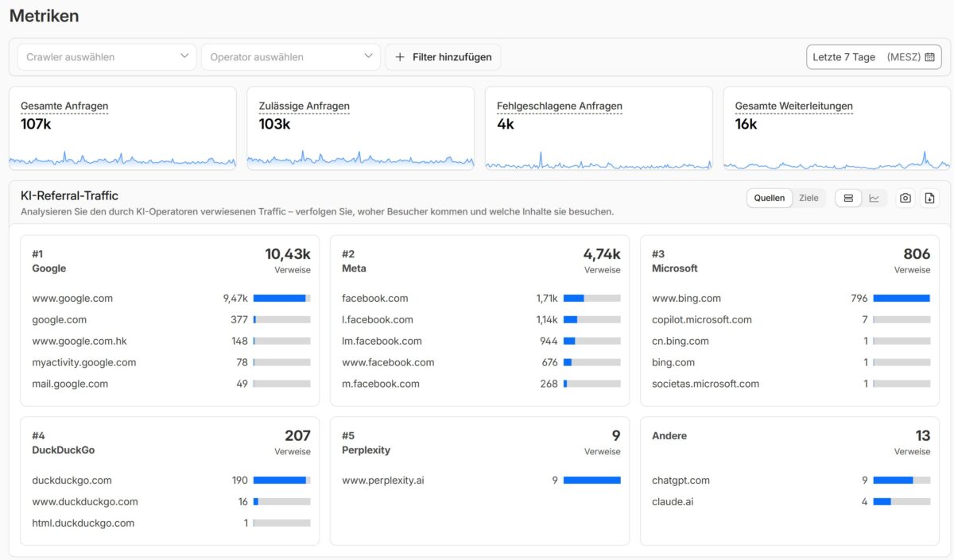The image size is (954, 560).
Task: Click the Filter hinzufügen button
Action: [443, 57]
